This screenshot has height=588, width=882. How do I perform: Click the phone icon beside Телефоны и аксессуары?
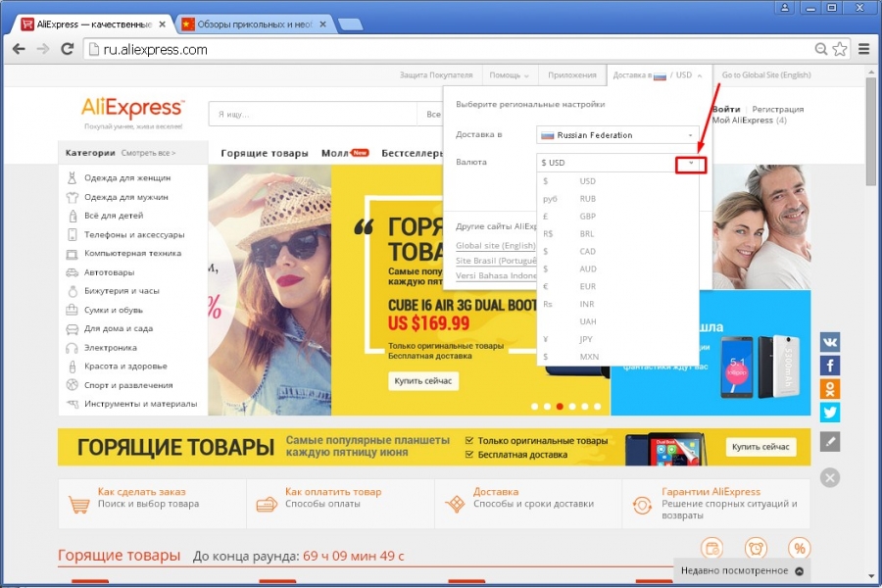(72, 234)
